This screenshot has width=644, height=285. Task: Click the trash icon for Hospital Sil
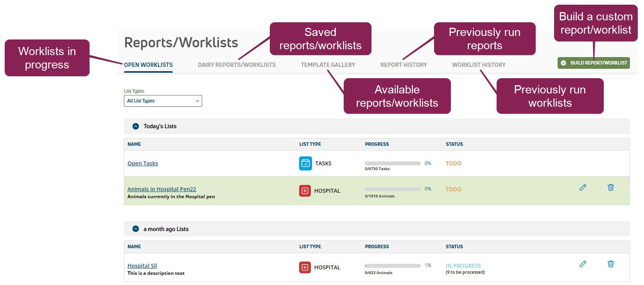(610, 264)
